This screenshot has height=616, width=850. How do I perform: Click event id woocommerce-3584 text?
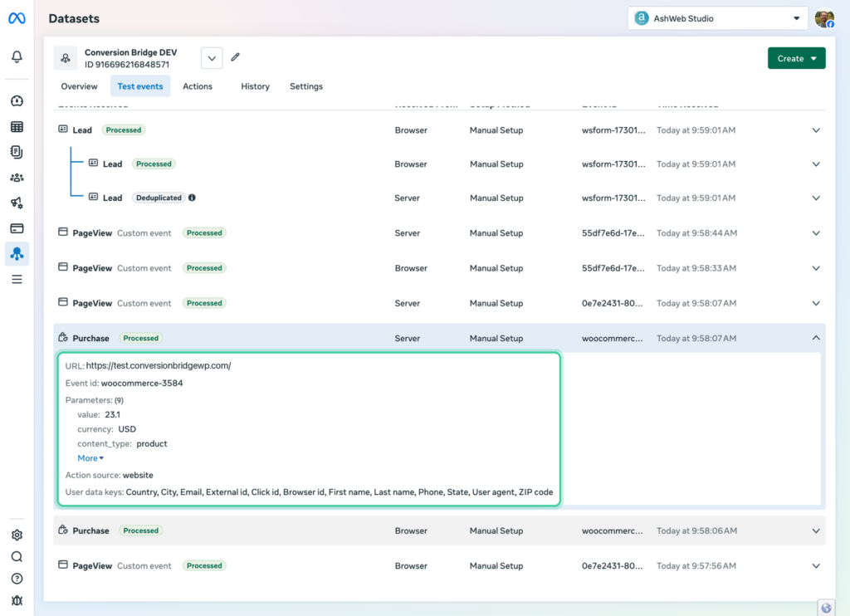(141, 383)
